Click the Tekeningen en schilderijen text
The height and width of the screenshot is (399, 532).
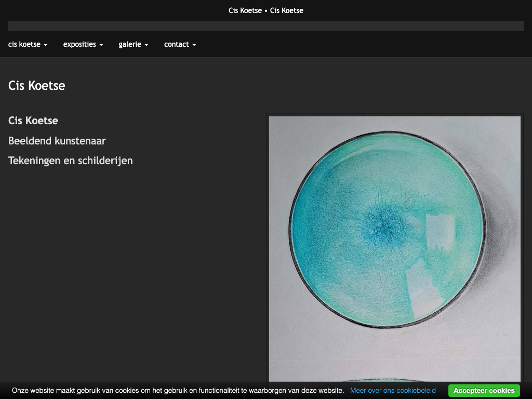click(x=71, y=161)
